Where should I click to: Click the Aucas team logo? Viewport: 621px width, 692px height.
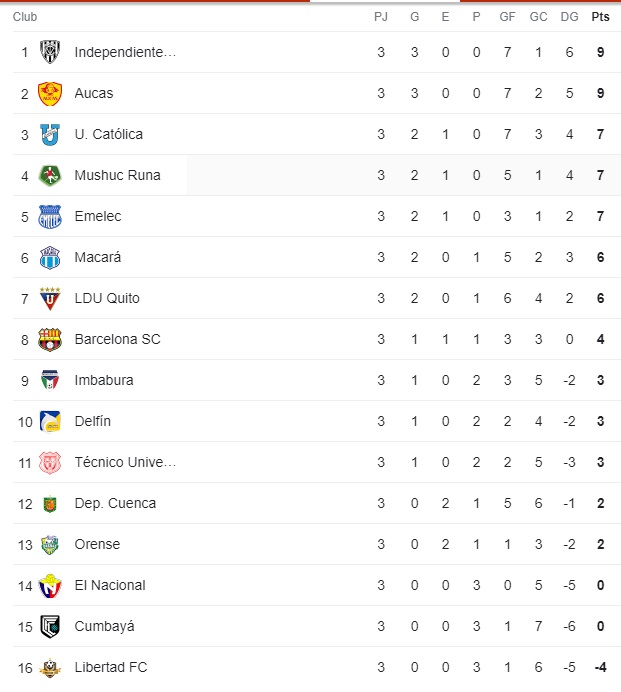pos(50,93)
